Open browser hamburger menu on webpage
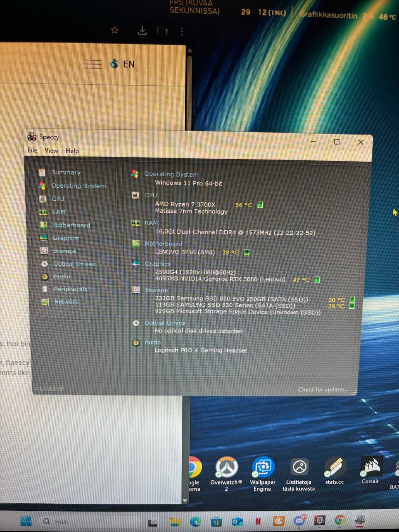 coord(92,64)
